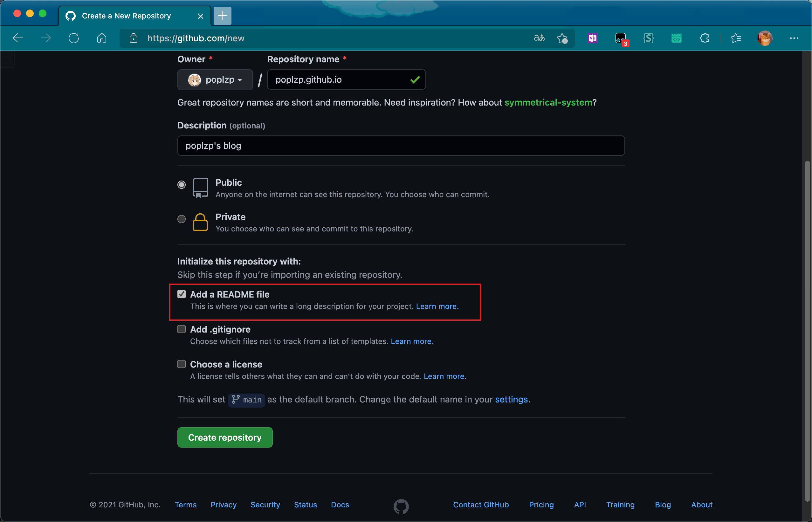Viewport: 812px width, 522px height.
Task: Click the Repository name input field
Action: [346, 80]
